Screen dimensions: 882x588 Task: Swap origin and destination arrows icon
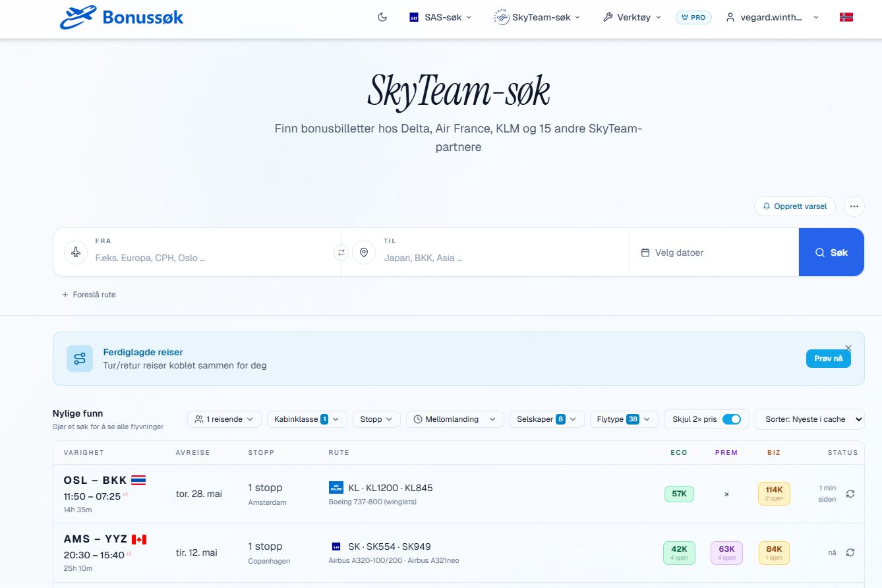[x=341, y=252]
